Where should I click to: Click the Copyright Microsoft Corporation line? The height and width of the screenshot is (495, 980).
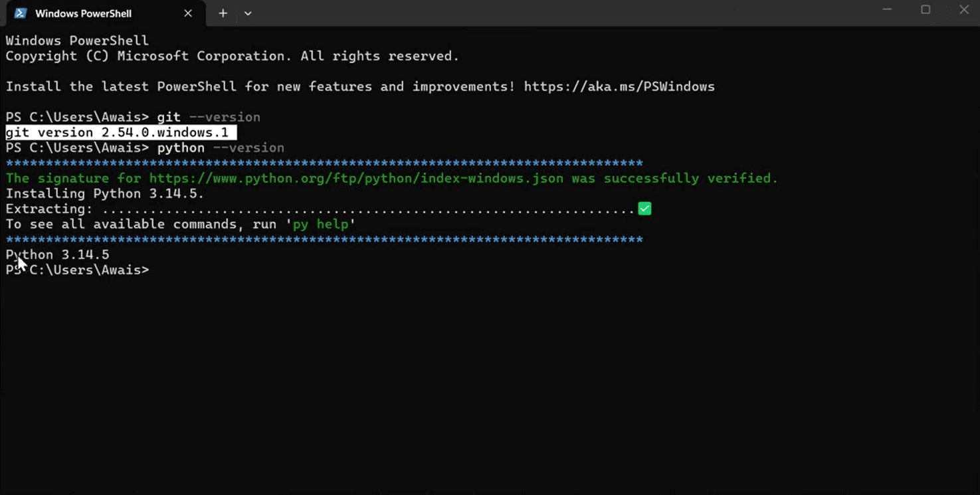click(233, 56)
